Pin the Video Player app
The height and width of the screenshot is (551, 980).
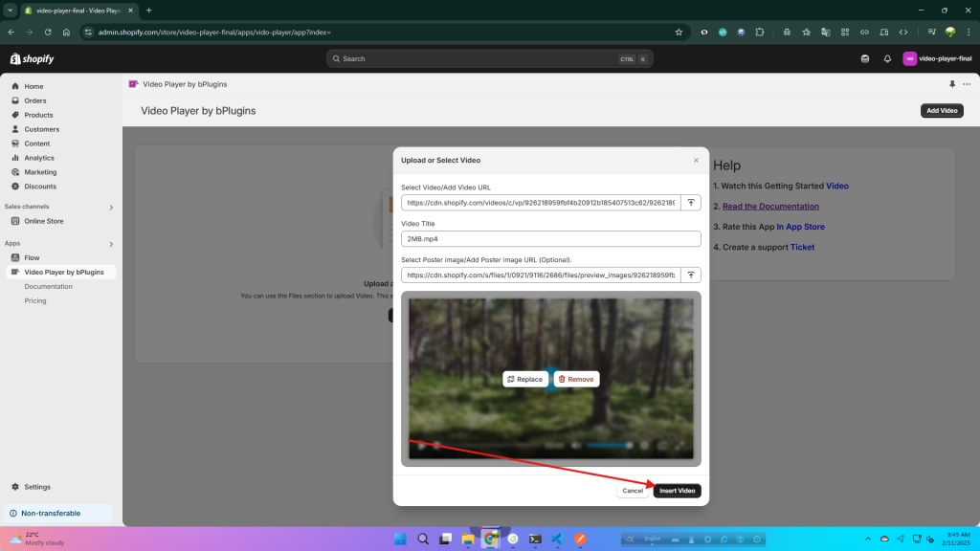tap(952, 84)
